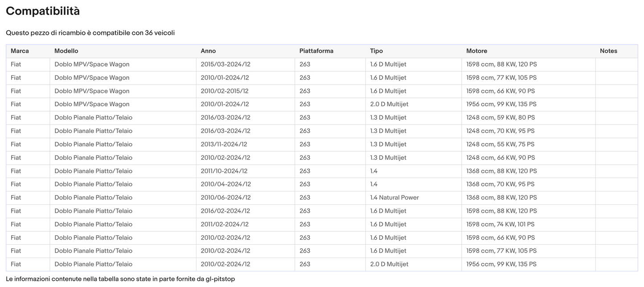
Task: Select the 1.4 Natural Power type cell
Action: [394, 197]
